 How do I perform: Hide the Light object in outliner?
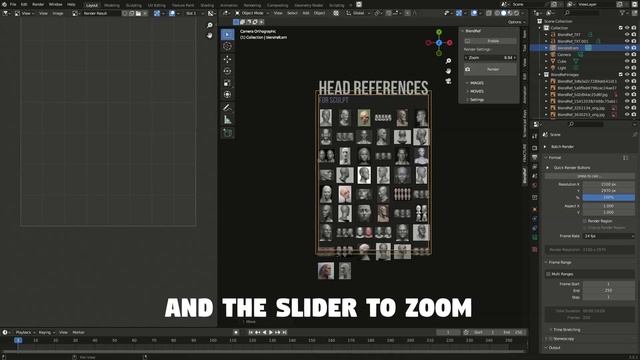[x=627, y=68]
